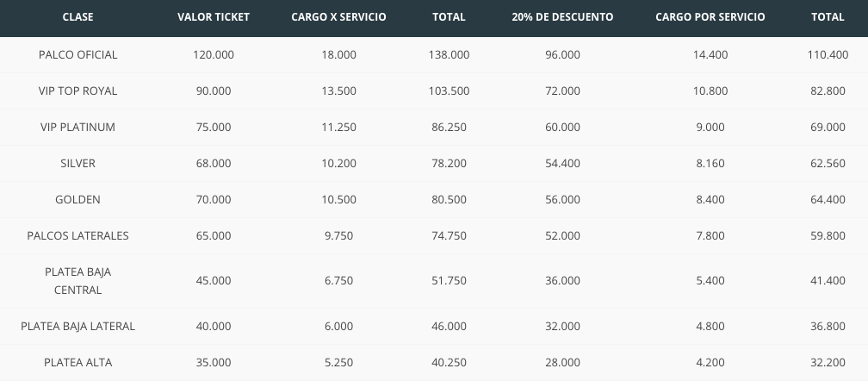Click the CARGO POR SERVICIO header
The width and height of the screenshot is (868, 381).
point(710,17)
